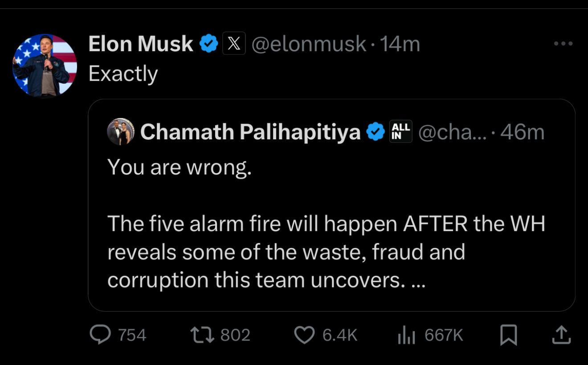This screenshot has height=365, width=588.
Task: Bookmark this tweet
Action: pyautogui.click(x=508, y=335)
